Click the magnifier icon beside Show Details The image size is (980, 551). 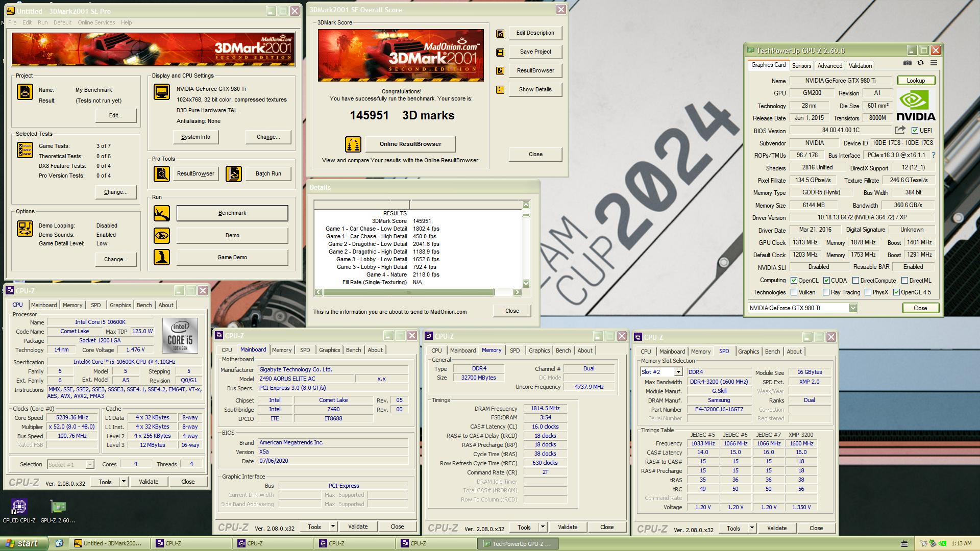(x=500, y=90)
